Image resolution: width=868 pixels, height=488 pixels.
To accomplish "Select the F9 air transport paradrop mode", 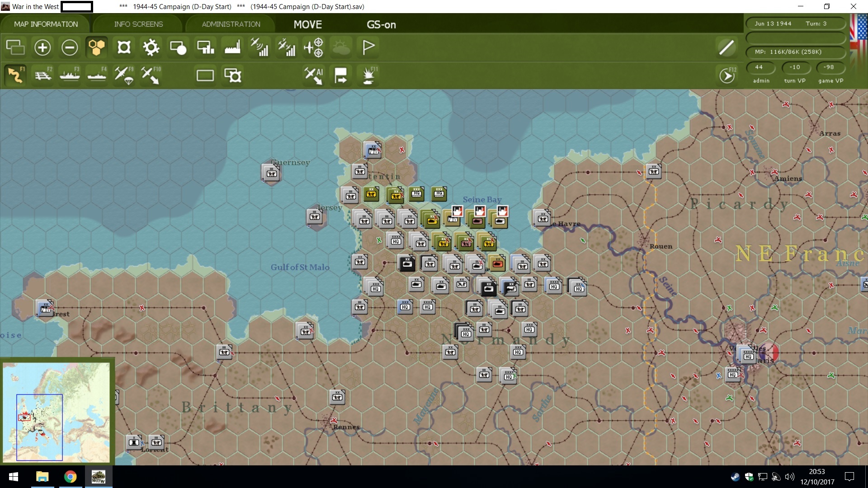I will coord(124,75).
